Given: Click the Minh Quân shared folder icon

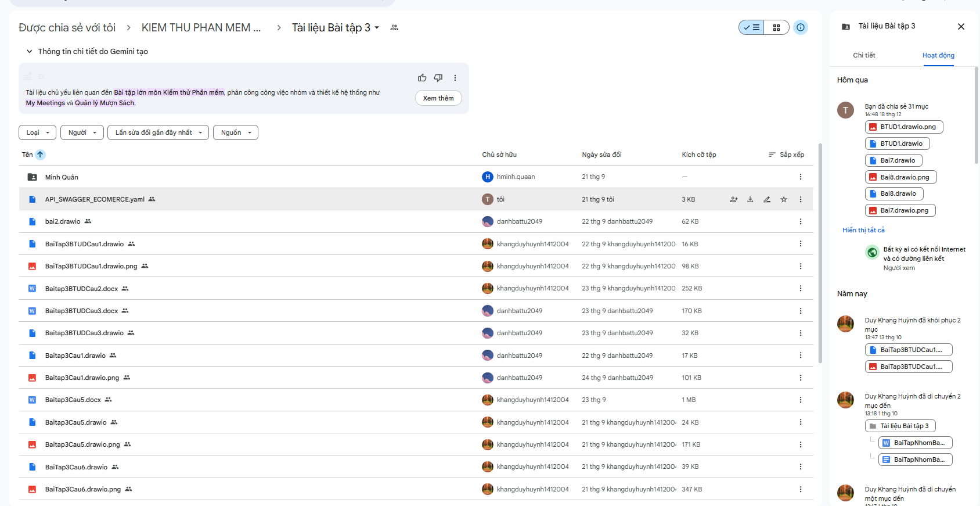Looking at the screenshot, I should (33, 177).
